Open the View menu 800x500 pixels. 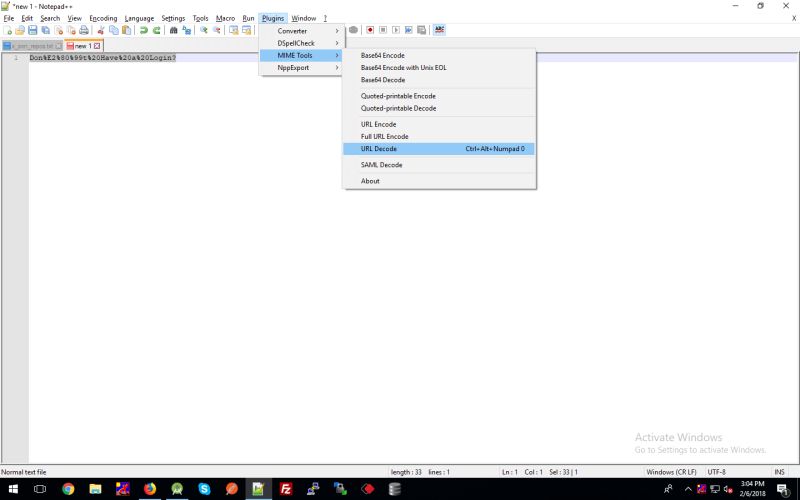[x=74, y=18]
